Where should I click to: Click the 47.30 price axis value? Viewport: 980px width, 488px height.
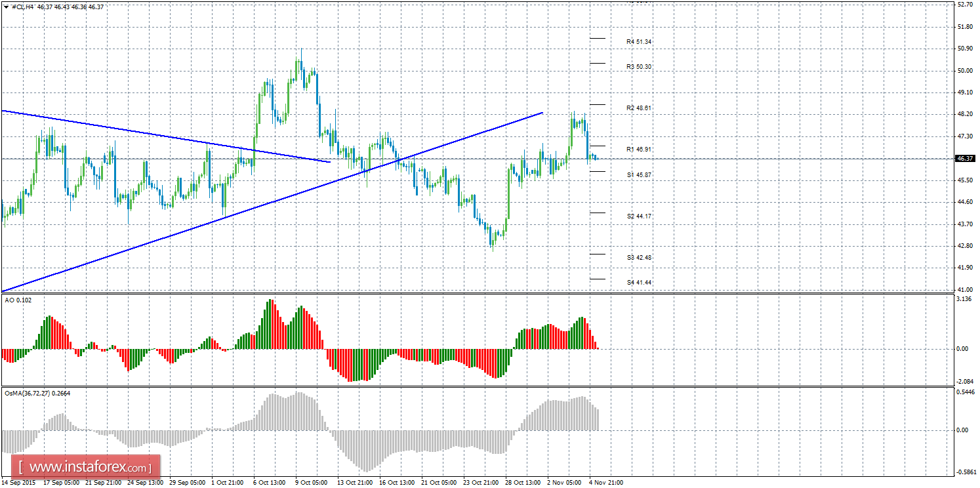964,136
